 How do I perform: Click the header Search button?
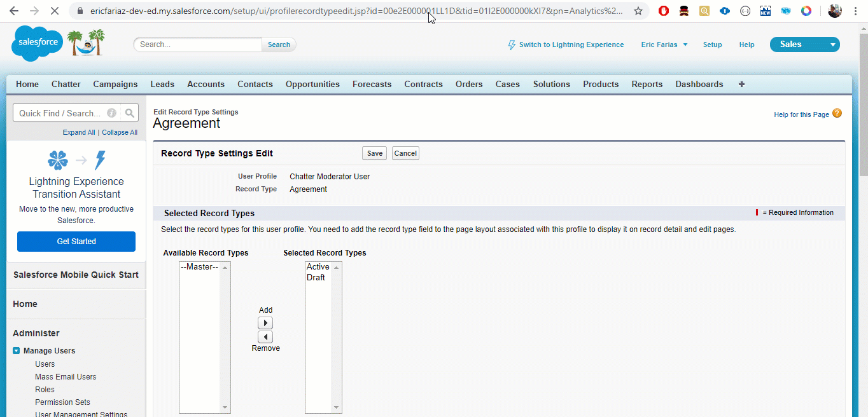(279, 44)
